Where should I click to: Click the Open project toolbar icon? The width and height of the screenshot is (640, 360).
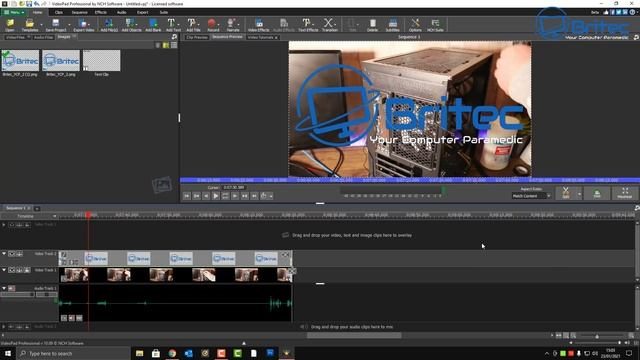[x=10, y=25]
